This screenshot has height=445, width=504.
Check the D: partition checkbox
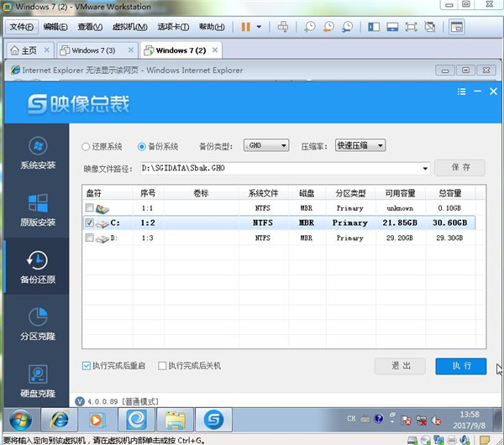coord(89,238)
